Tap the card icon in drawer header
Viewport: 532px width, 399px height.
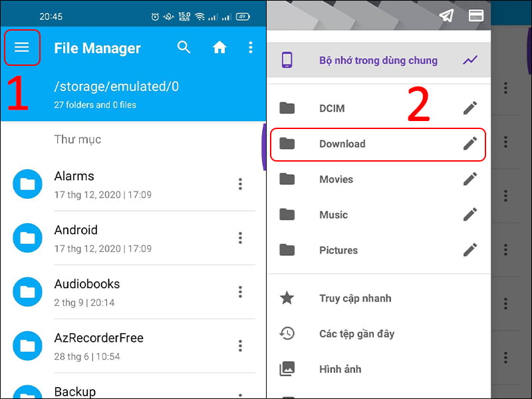476,15
